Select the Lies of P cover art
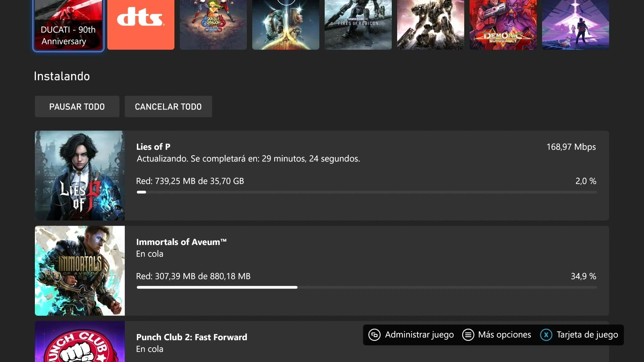This screenshot has width=644, height=362. point(80,176)
